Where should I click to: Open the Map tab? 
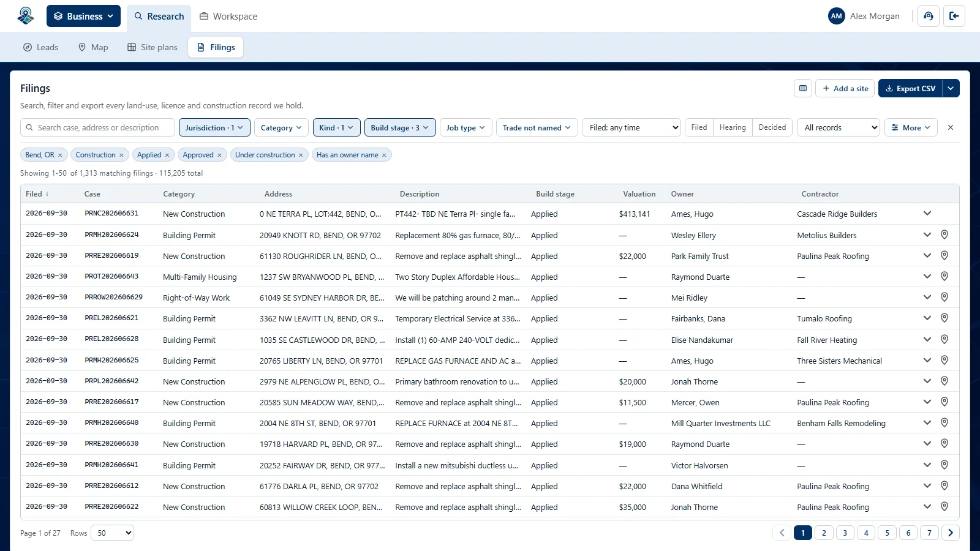pyautogui.click(x=93, y=47)
